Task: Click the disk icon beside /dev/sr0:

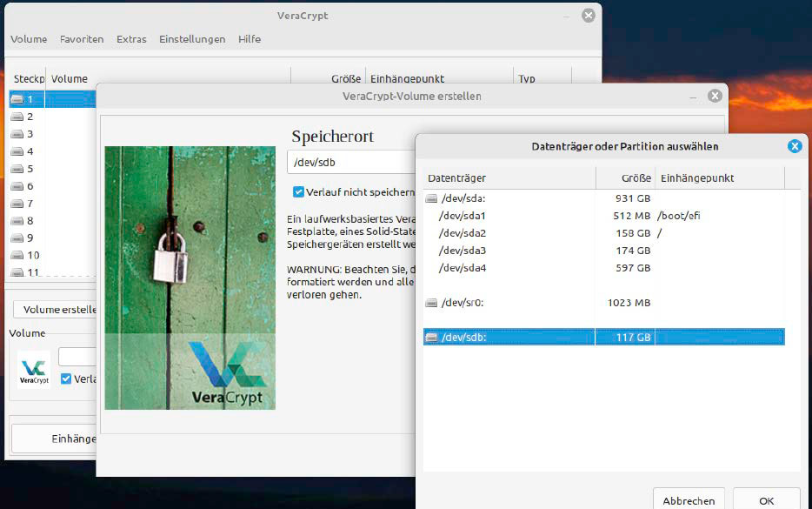Action: pyautogui.click(x=431, y=303)
